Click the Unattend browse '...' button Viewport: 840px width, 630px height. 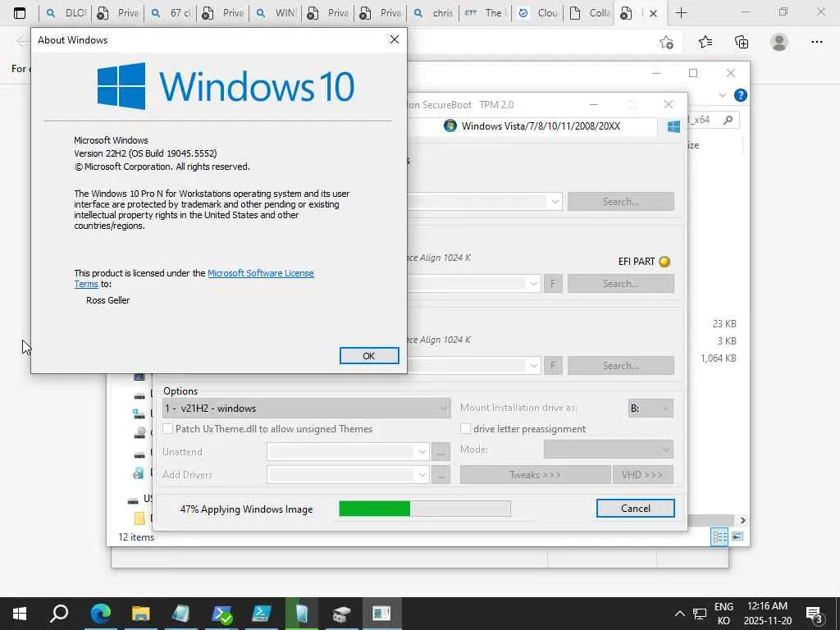[441, 452]
